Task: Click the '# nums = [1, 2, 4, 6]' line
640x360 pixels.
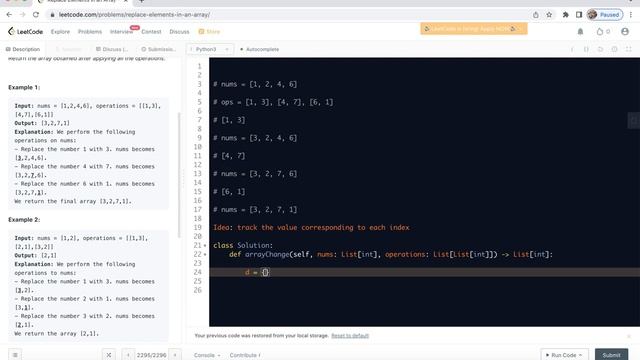Action: [x=255, y=84]
